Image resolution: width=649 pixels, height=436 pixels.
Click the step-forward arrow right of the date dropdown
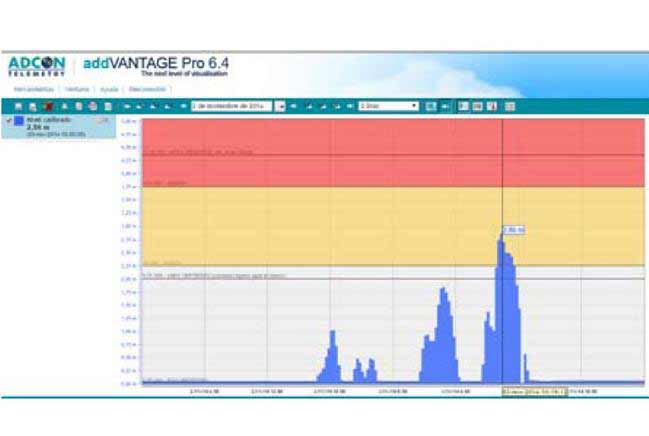pyautogui.click(x=293, y=106)
